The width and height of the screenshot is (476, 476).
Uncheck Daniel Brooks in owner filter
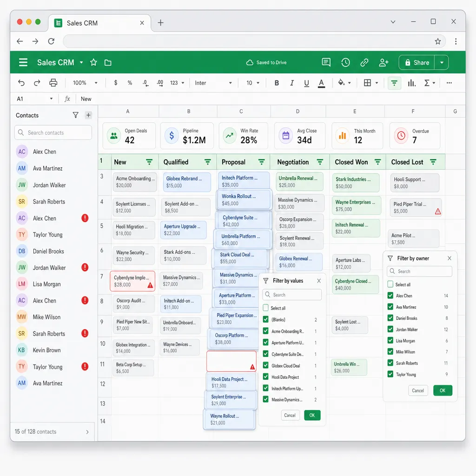coord(390,318)
